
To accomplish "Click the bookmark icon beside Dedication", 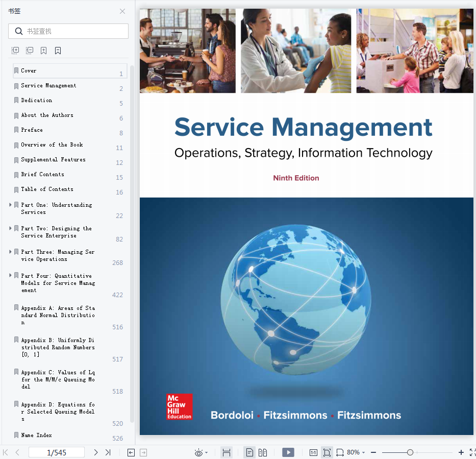I will click(x=16, y=100).
